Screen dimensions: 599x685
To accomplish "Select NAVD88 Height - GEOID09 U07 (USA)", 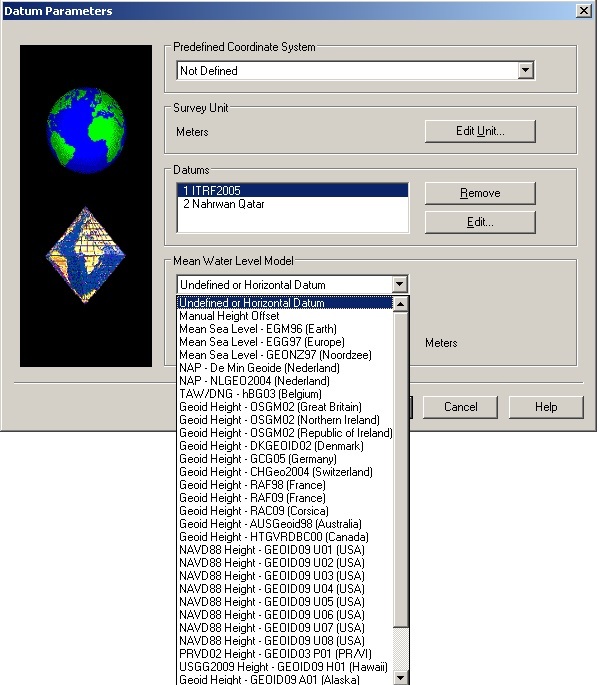I will point(285,628).
